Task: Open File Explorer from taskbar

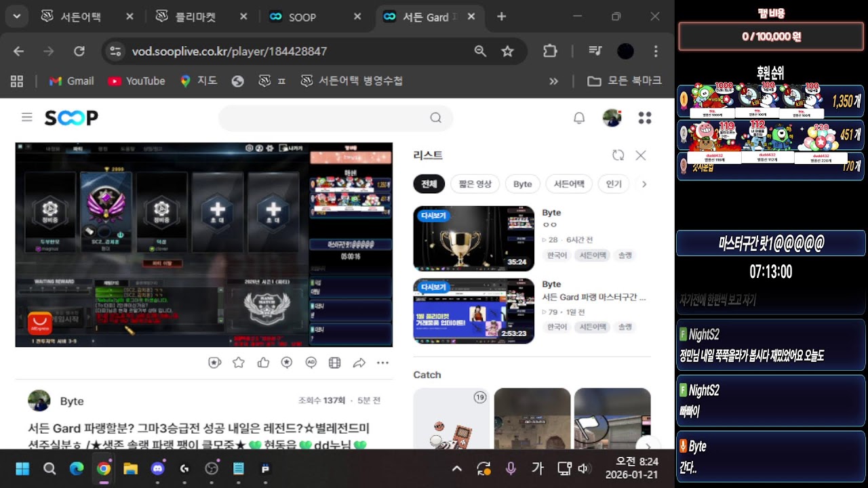Action: 130,468
